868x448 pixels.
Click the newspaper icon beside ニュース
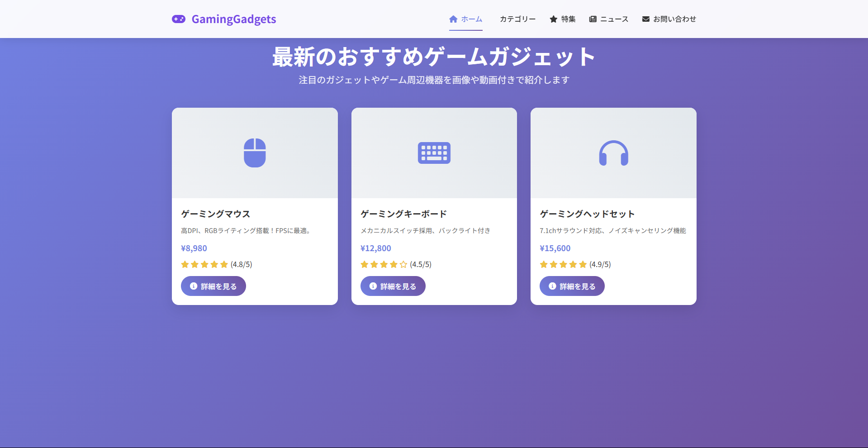point(593,19)
